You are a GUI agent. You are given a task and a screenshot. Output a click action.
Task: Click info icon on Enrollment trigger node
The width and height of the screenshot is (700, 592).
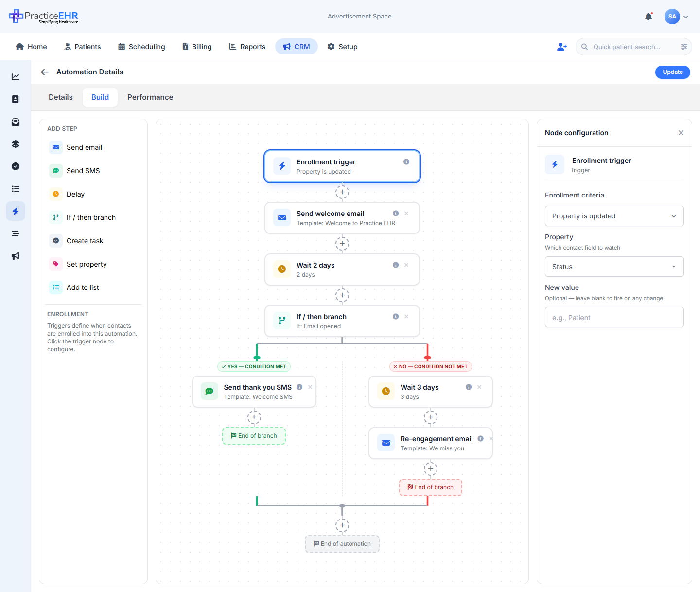[x=406, y=162]
